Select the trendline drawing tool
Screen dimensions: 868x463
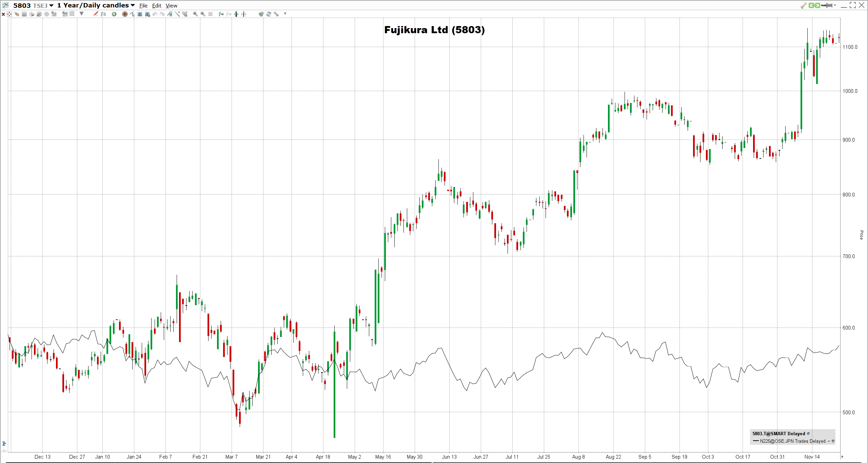[x=177, y=14]
